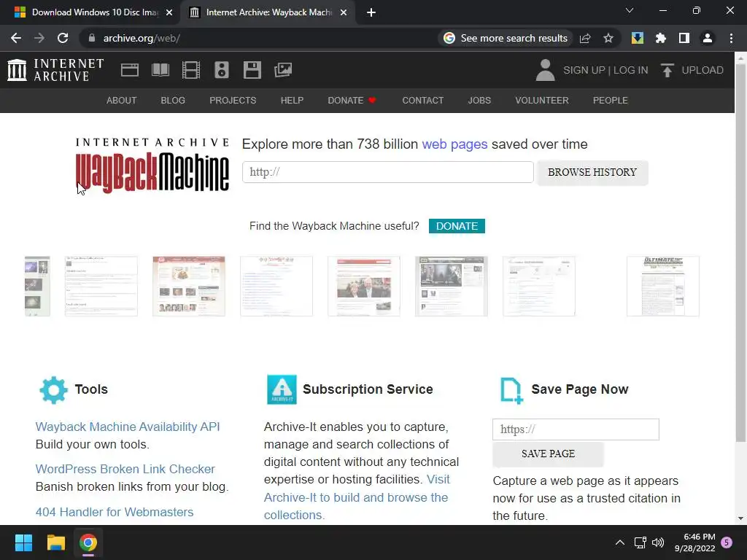747x560 pixels.
Task: Toggle the browser side panel icon
Action: pos(684,38)
